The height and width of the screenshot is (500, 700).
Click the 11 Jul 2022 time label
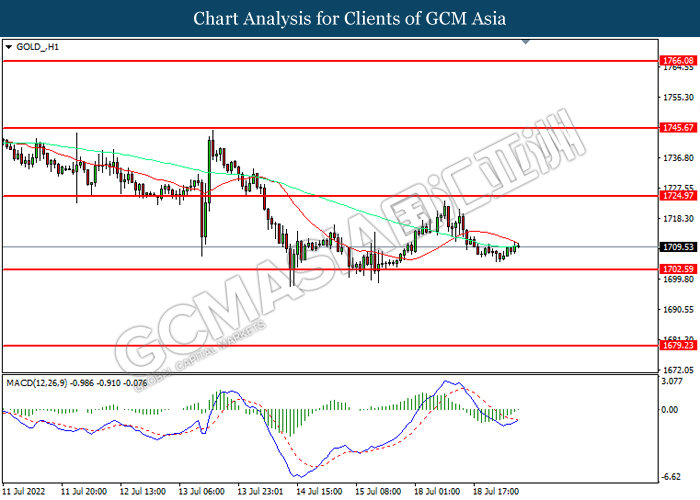(24, 492)
